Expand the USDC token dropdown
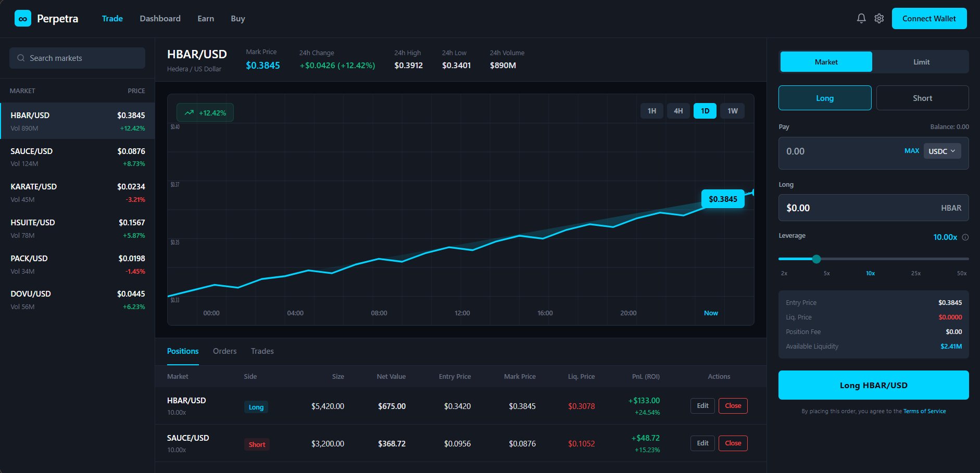The image size is (980, 473). click(x=941, y=151)
